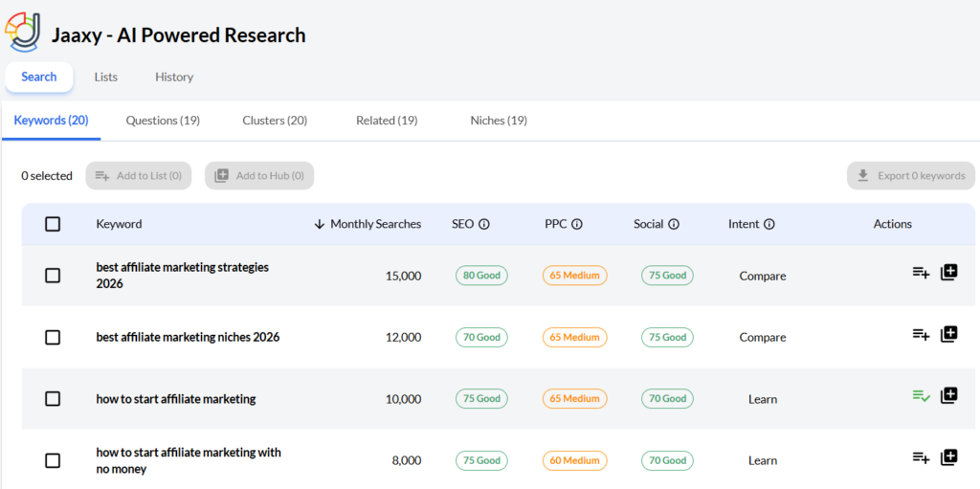Click the '80 Good' SEO badge
The width and height of the screenshot is (980, 489).
click(481, 276)
